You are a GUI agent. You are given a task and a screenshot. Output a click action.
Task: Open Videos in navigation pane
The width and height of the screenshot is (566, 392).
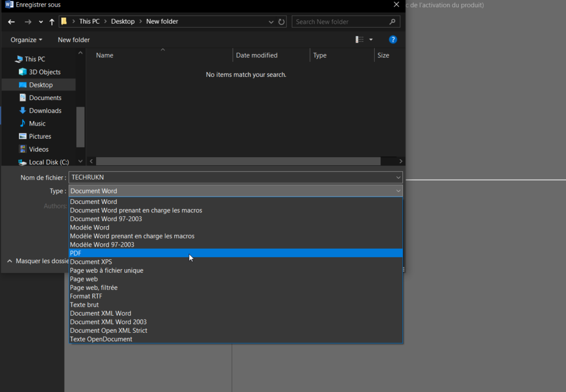(x=39, y=149)
